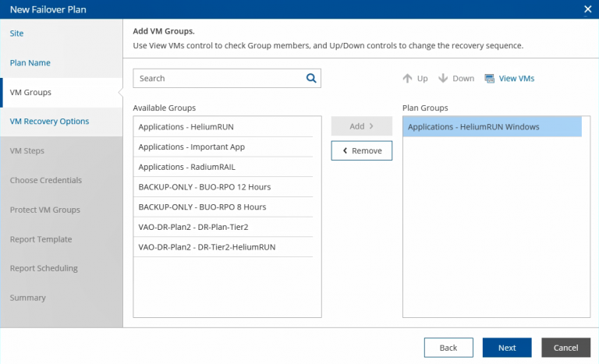The width and height of the screenshot is (599, 364).
Task: Select the VM Groups step
Action: [x=61, y=93]
